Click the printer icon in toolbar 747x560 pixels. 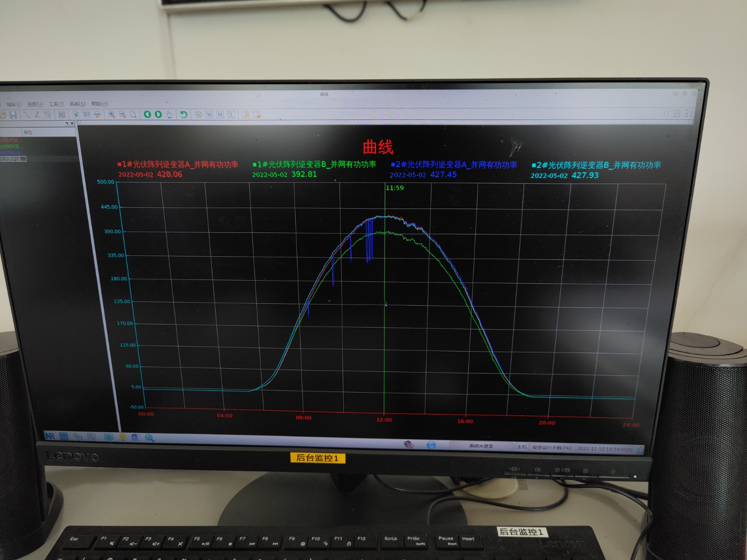point(97,114)
